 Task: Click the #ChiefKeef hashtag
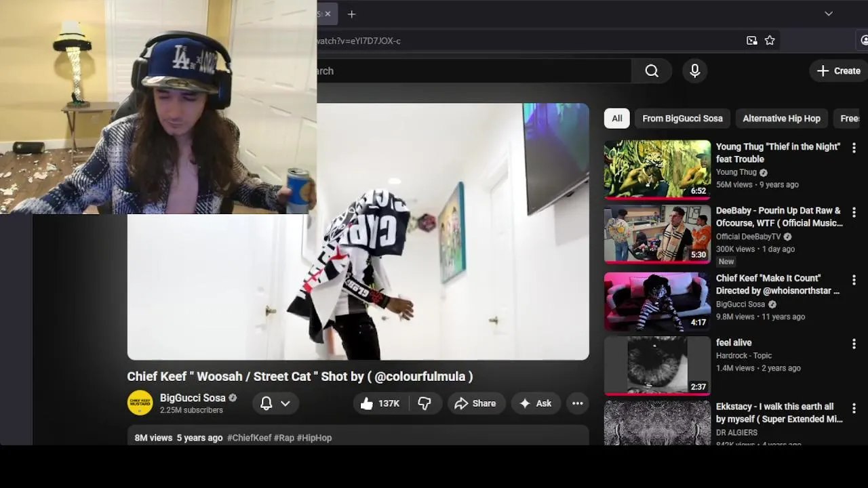click(249, 438)
